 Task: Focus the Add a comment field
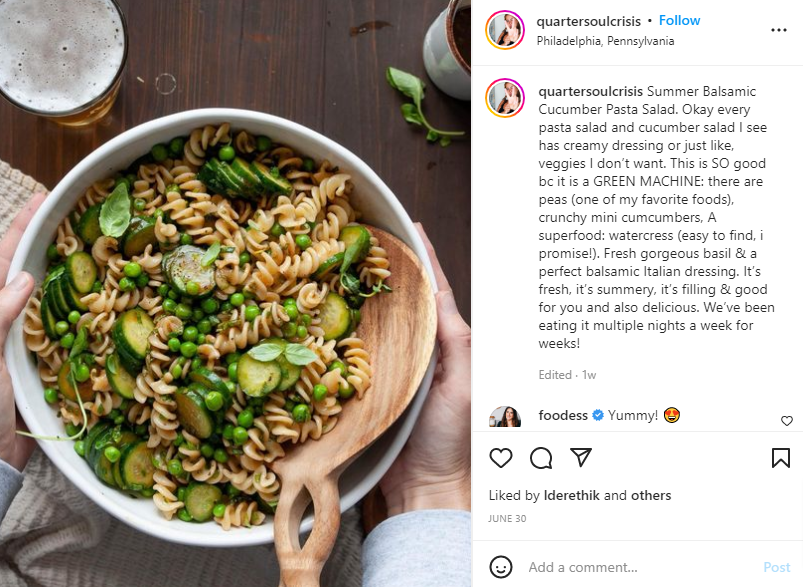click(640, 567)
